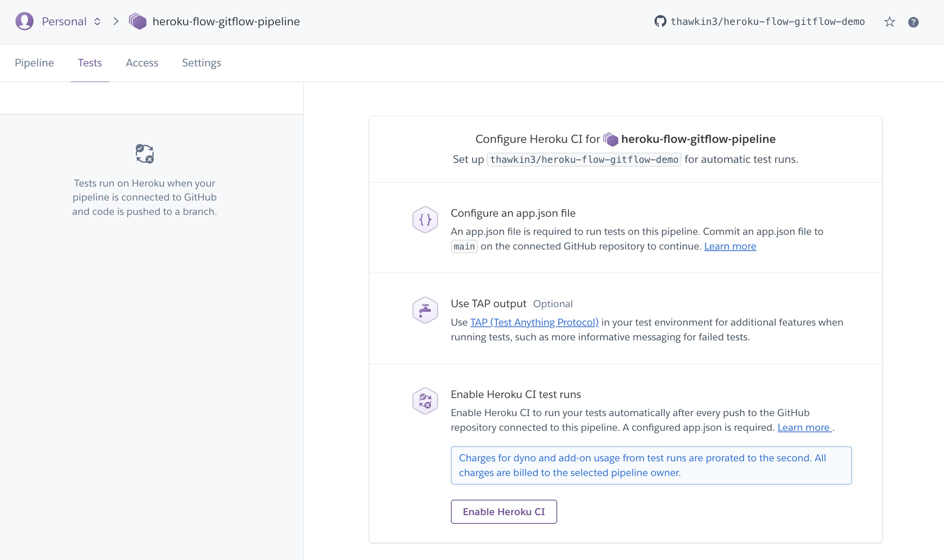Click the GitHub octocat icon
This screenshot has width=944, height=560.
(x=660, y=22)
